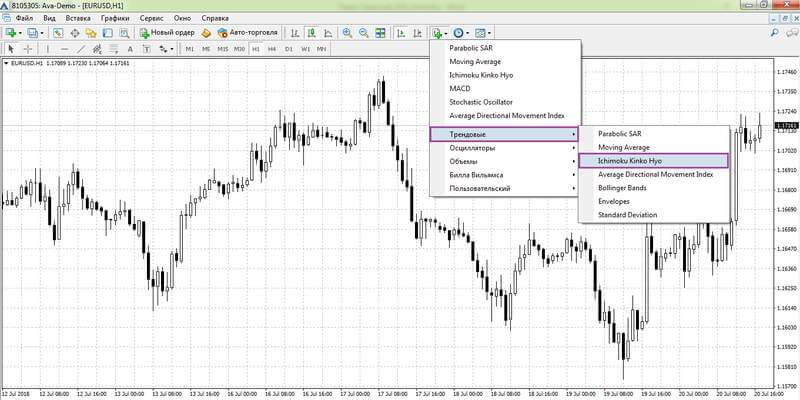Open the Окно menu
Viewport: 800px width, 400px height.
[182, 18]
